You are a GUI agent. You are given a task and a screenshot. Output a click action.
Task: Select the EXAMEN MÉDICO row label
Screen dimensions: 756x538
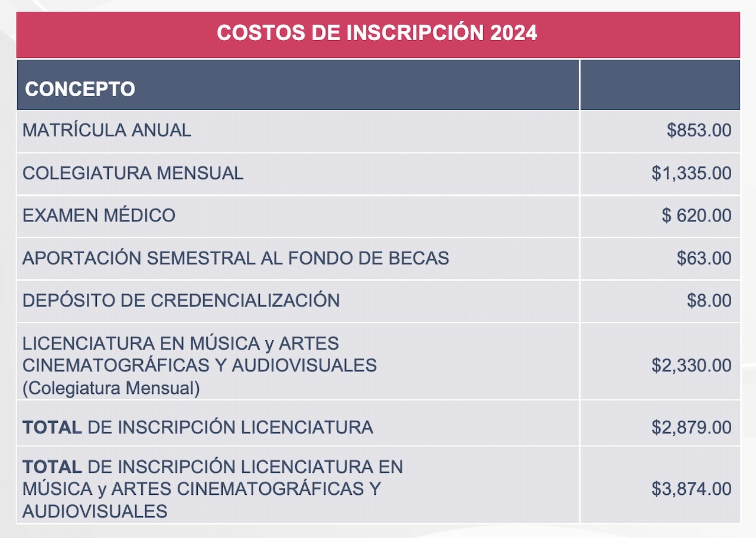(x=99, y=216)
